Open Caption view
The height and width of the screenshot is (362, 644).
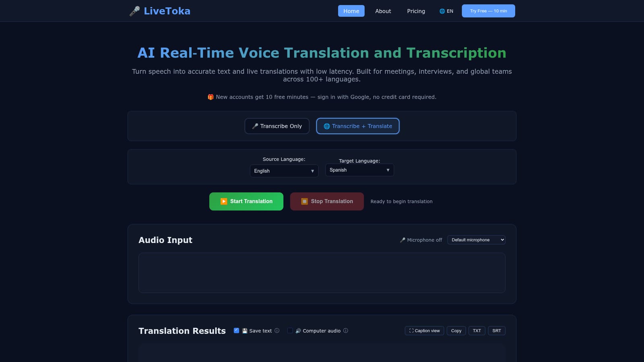coord(424,331)
